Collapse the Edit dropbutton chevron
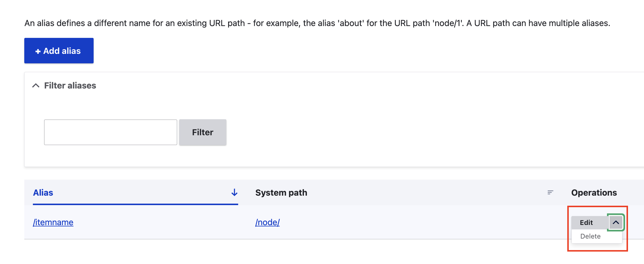 [x=616, y=222]
